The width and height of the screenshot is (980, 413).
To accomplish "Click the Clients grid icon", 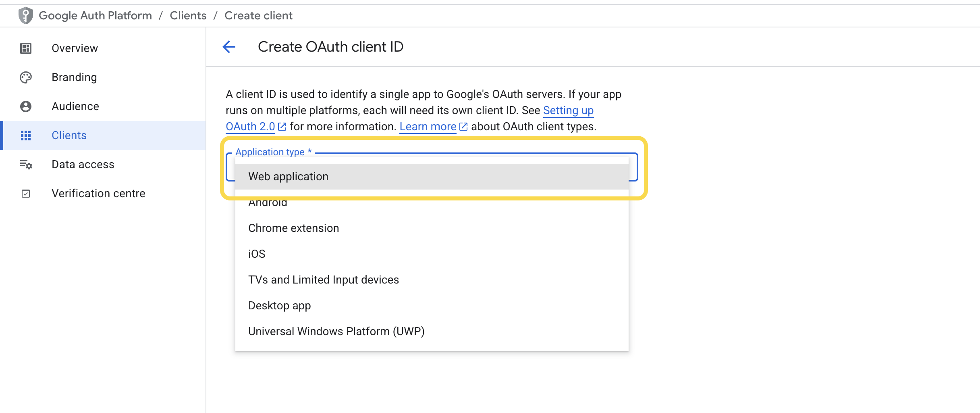I will coord(26,136).
